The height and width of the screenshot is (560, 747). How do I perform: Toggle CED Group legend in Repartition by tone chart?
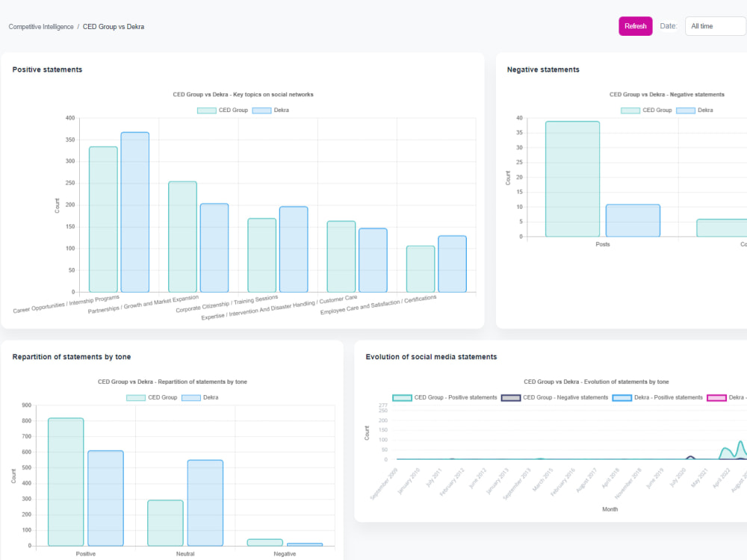click(152, 397)
